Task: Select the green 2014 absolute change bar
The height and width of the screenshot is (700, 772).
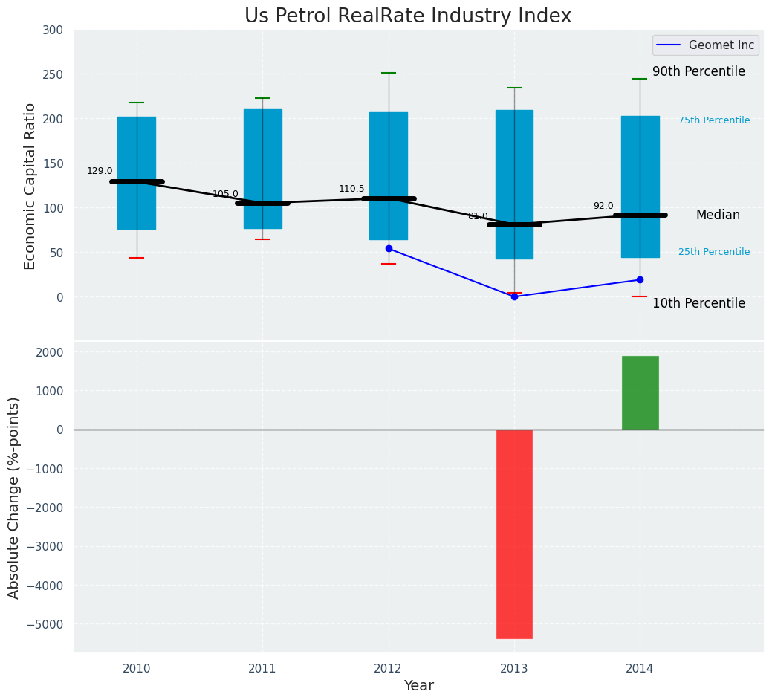Action: point(640,392)
